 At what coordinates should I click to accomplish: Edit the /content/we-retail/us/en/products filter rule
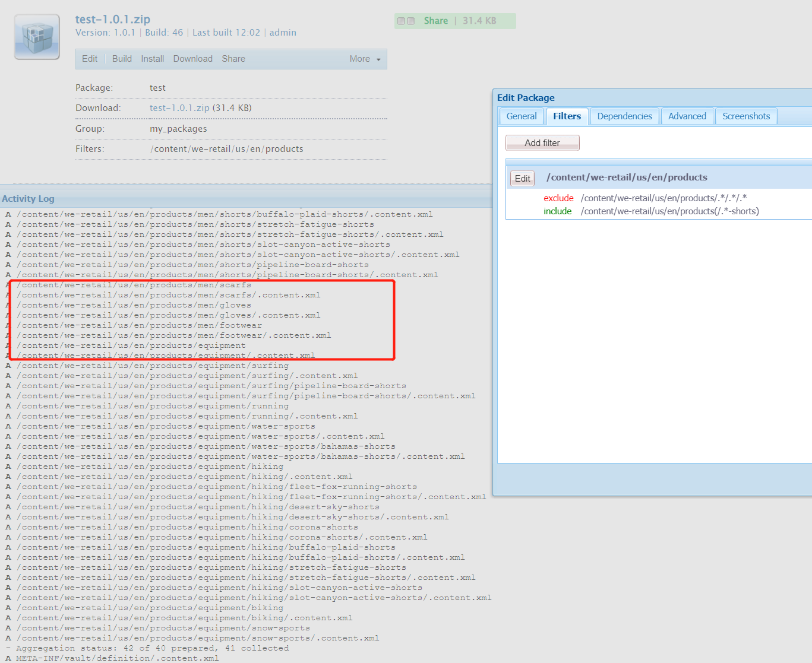pyautogui.click(x=522, y=177)
